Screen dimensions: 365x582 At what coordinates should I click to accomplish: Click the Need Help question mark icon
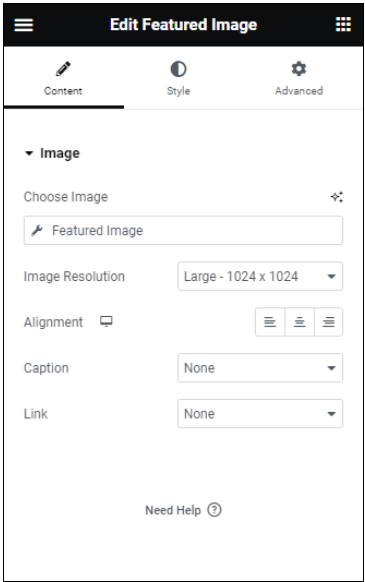(x=214, y=510)
